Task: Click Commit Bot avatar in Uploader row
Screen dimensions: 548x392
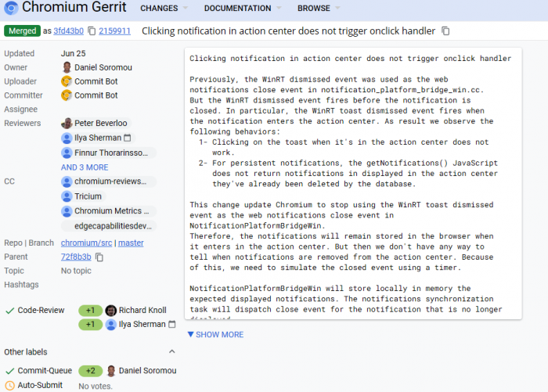Action: (x=67, y=81)
